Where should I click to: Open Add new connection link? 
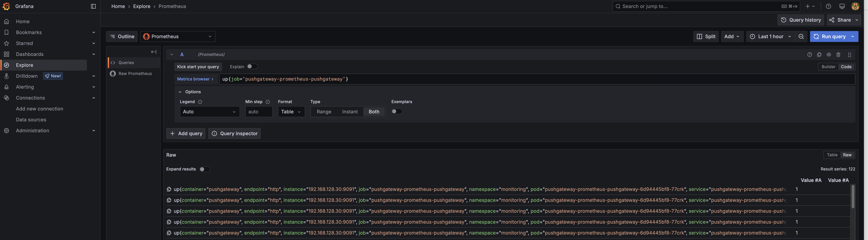(x=39, y=109)
